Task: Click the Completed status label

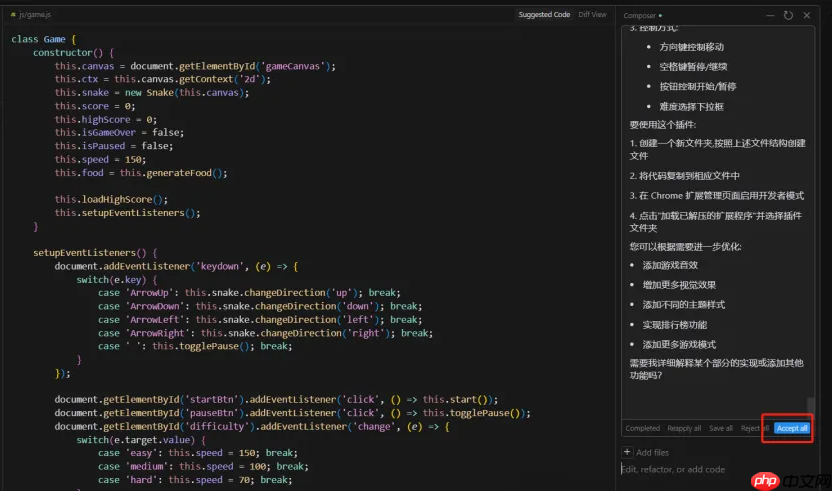Action: pos(643,428)
